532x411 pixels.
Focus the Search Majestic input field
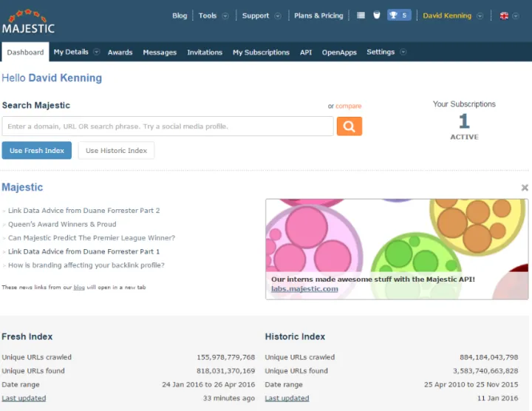pos(168,126)
